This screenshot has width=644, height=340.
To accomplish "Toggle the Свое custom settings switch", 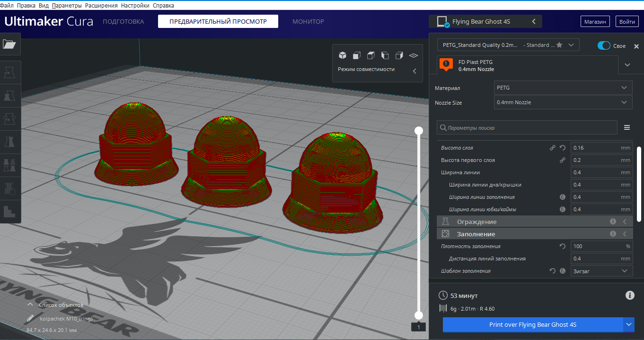I will pyautogui.click(x=604, y=45).
